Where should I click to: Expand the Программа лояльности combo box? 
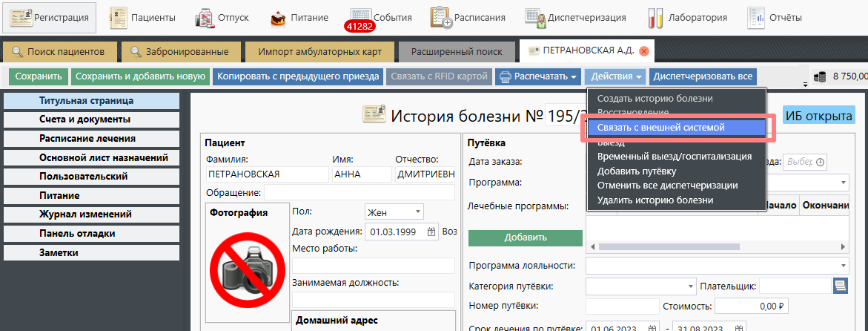coord(844,265)
